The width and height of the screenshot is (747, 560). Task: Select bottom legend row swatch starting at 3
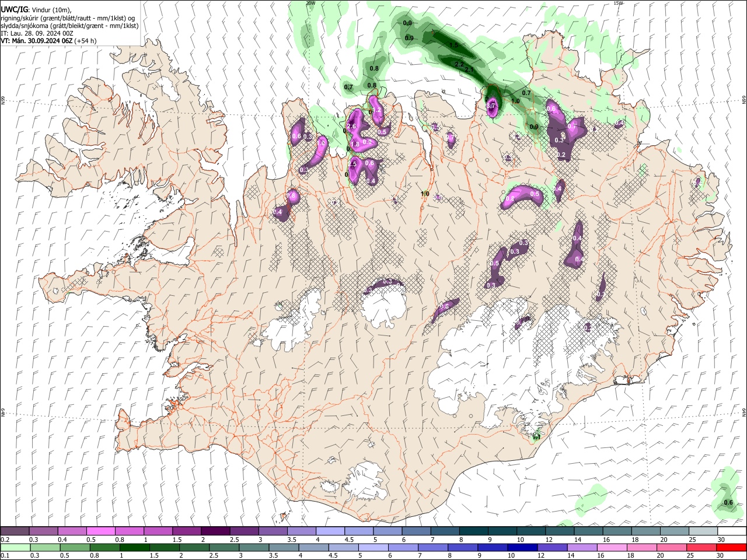pyautogui.click(x=254, y=548)
